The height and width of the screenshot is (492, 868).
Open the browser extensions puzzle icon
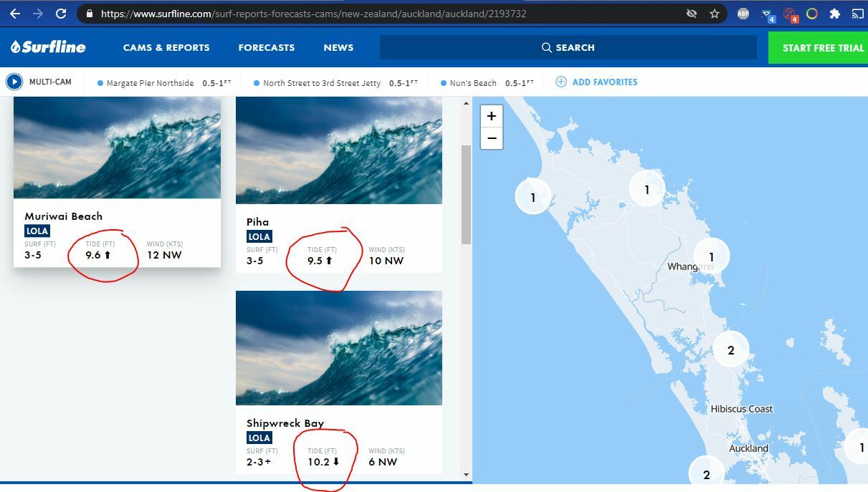point(834,14)
